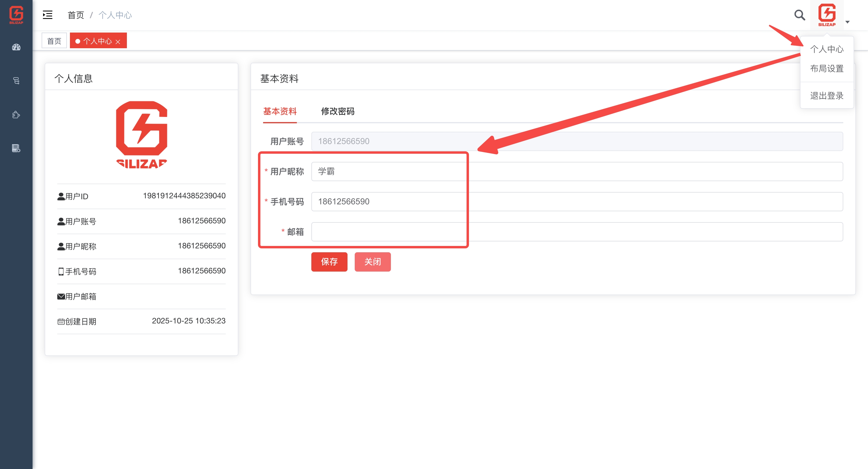
Task: Click the large profile avatar image
Action: pyautogui.click(x=142, y=135)
